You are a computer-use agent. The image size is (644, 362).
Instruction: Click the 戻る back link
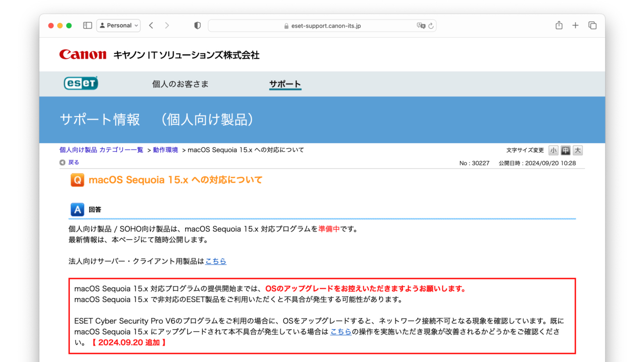(x=73, y=162)
